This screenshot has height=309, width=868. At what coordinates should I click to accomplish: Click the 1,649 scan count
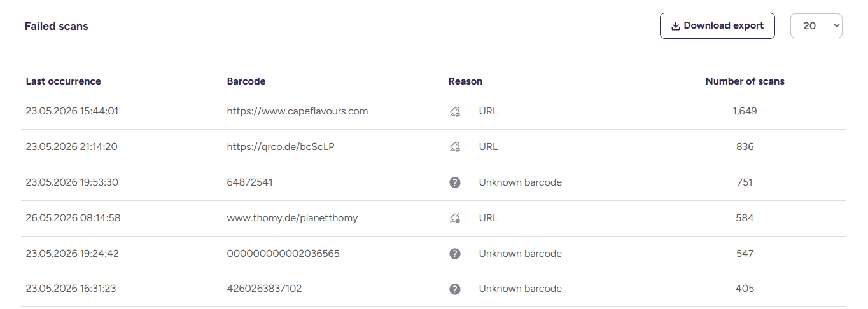pos(745,111)
